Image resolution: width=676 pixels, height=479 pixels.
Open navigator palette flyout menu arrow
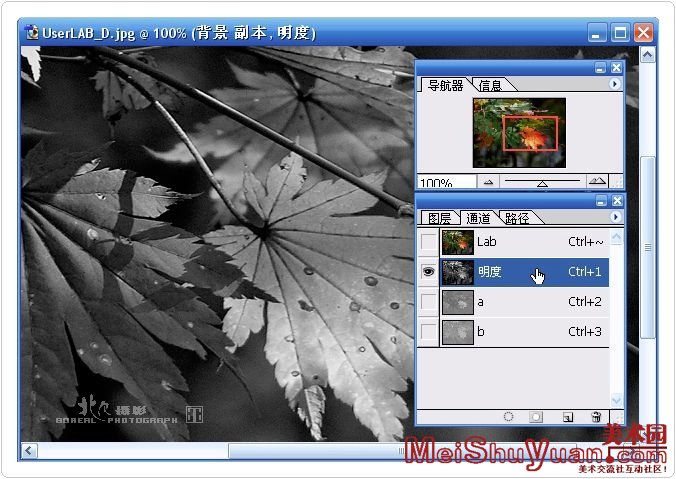point(615,84)
